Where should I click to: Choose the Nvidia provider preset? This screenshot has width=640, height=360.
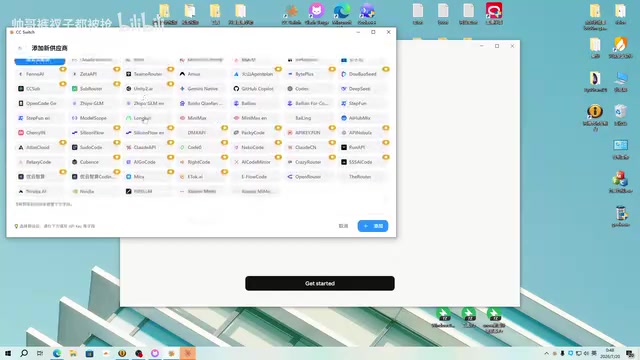click(x=94, y=191)
